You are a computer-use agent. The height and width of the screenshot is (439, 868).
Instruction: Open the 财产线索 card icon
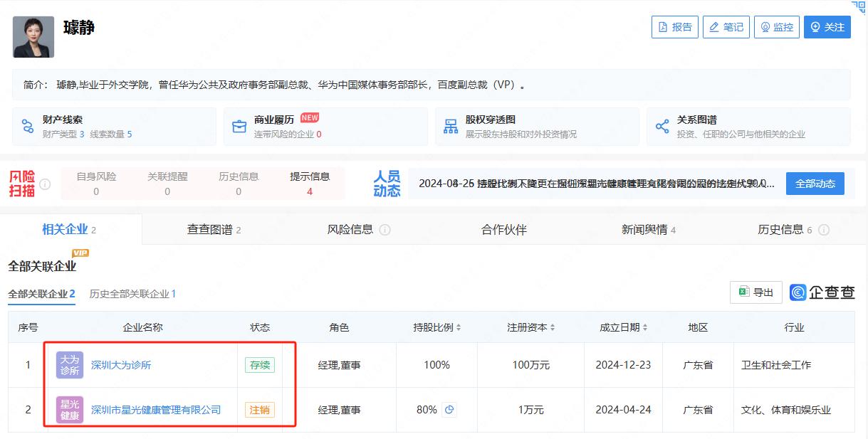tap(28, 127)
